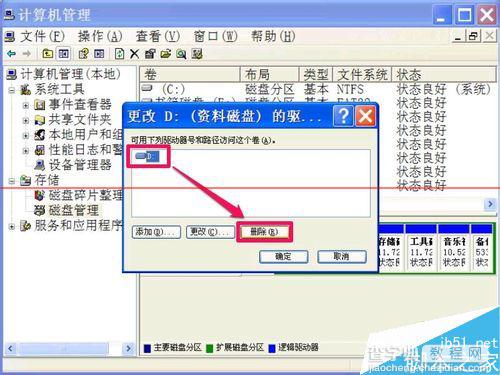Select the 音乐 partition block

click(x=453, y=248)
